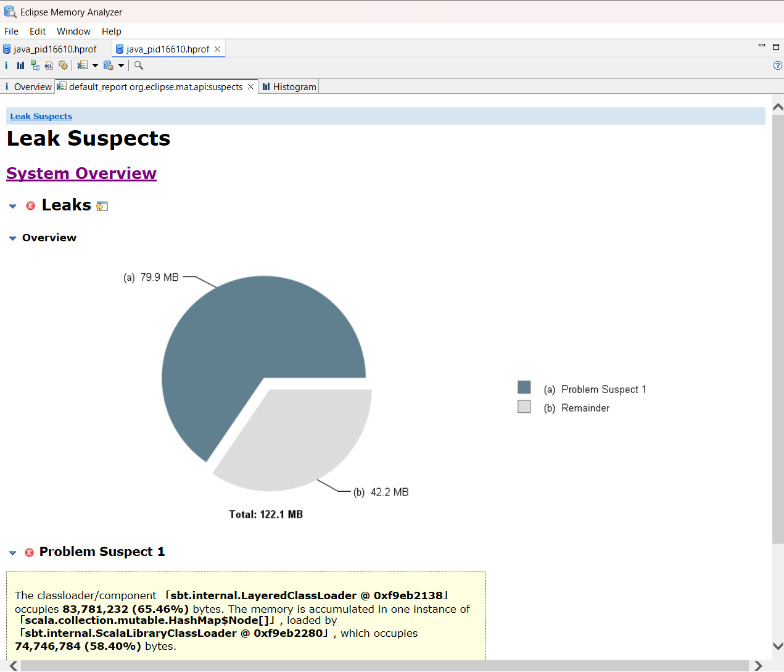784x672 pixels.
Task: Create a histogram via the toolbar bar-chart icon
Action: [x=21, y=65]
